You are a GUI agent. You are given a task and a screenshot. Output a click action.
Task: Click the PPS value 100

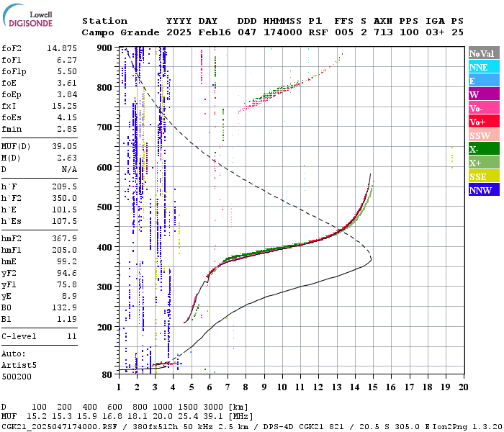[409, 32]
